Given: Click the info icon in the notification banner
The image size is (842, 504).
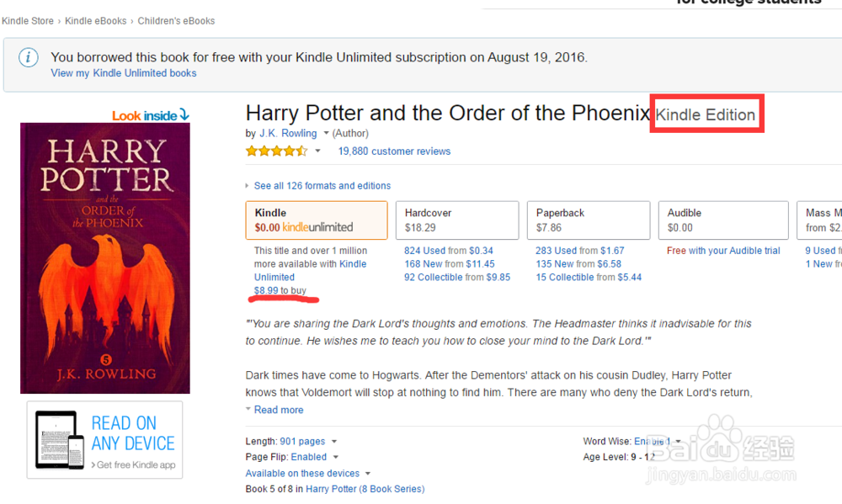Looking at the screenshot, I should click(x=29, y=57).
